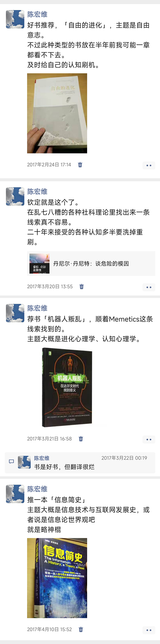Open the two-dot menu on February 24 post
The image size is (160, 644).
point(149,165)
